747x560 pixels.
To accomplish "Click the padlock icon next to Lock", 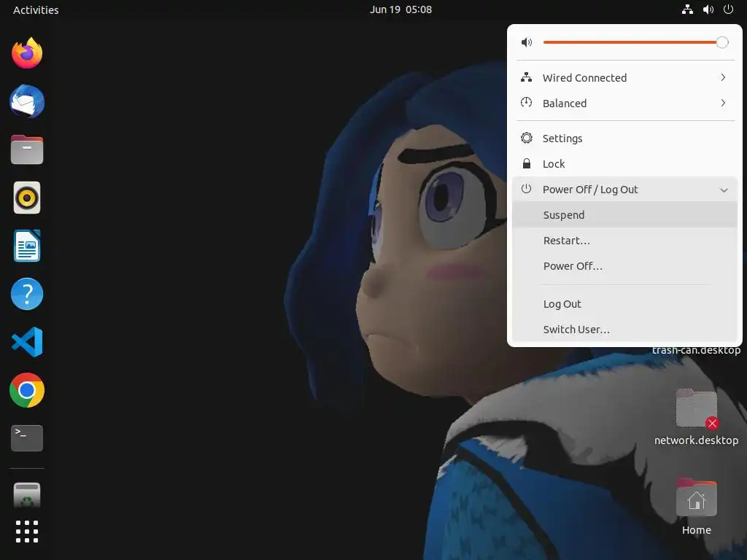I will click(527, 164).
